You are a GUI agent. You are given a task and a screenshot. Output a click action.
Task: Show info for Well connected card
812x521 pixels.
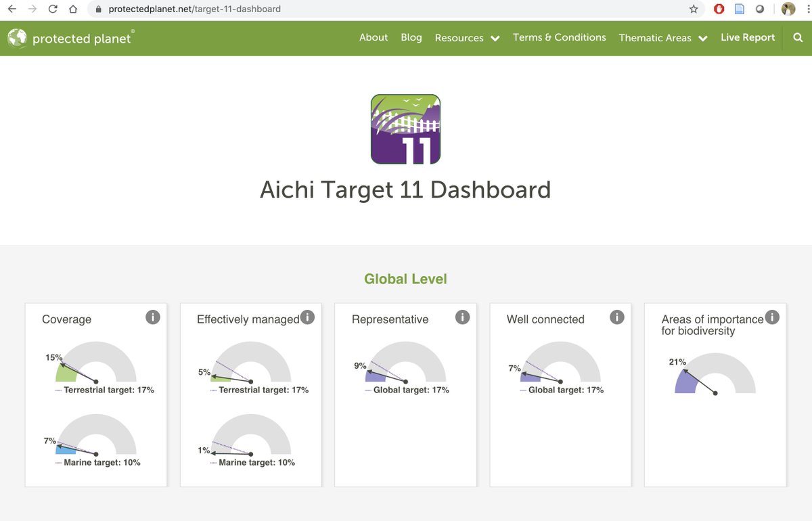click(x=617, y=317)
